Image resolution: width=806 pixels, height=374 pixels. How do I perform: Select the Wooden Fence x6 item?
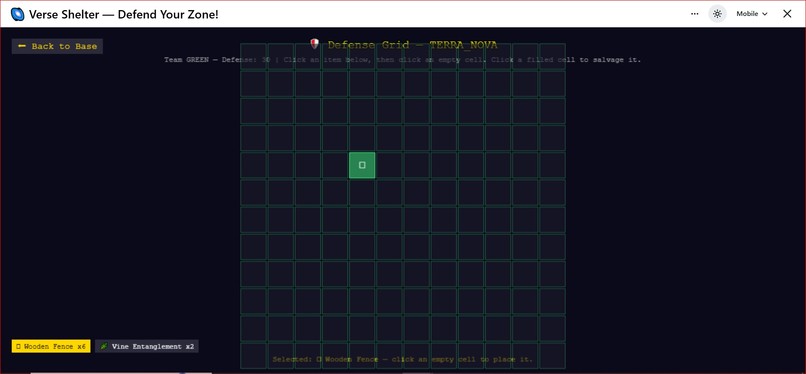point(51,346)
